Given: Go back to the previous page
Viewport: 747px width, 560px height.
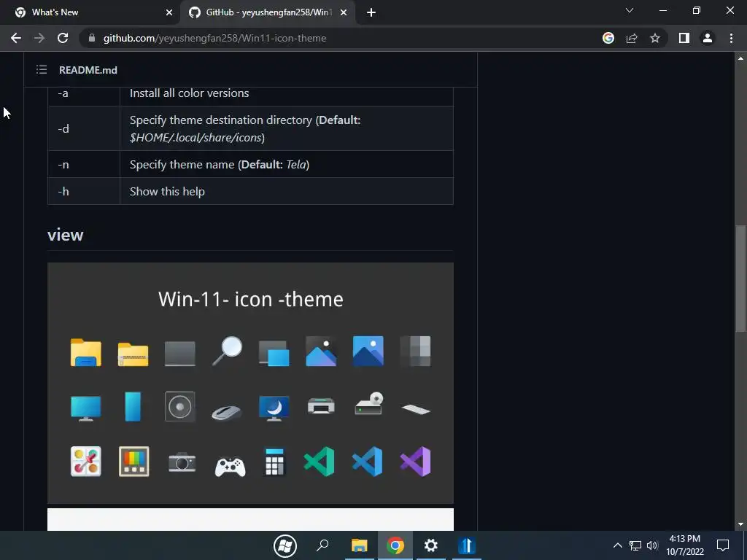Looking at the screenshot, I should click(x=16, y=38).
